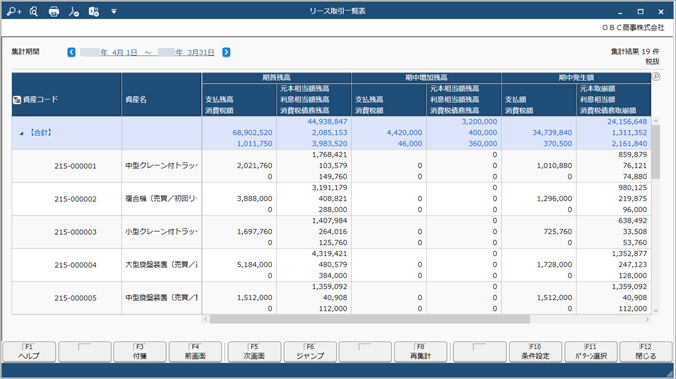Select the 期首残高 header group
Viewport: 676px width, 379px height.
tap(276, 78)
